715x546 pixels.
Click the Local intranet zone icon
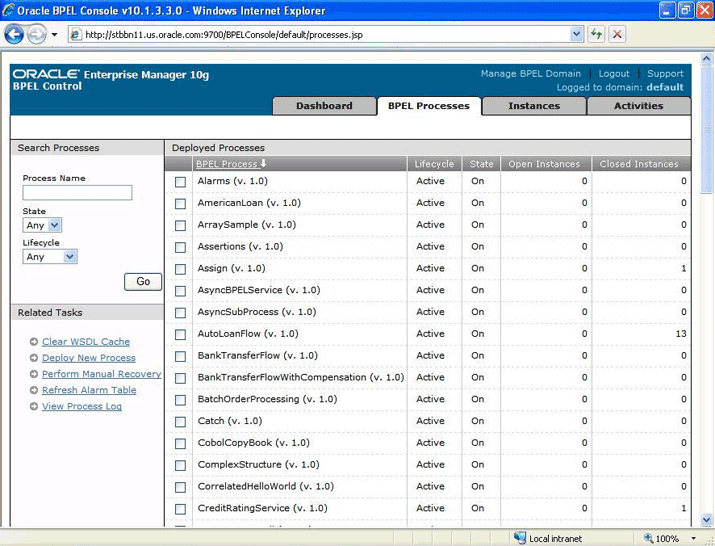520,538
